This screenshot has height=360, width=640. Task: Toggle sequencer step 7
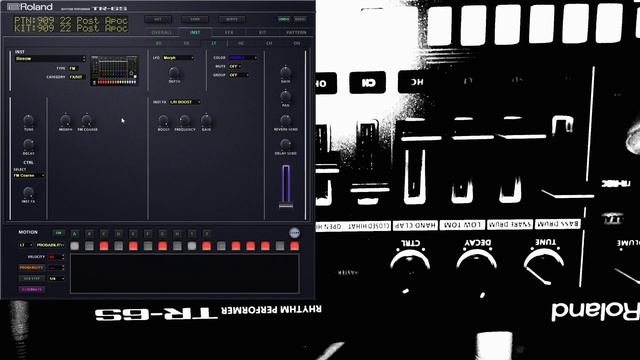(162, 246)
